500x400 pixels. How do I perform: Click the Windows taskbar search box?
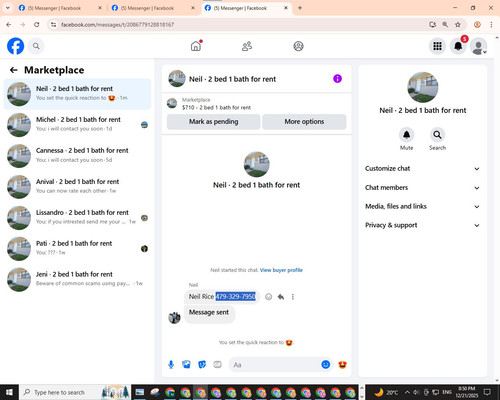pyautogui.click(x=75, y=392)
